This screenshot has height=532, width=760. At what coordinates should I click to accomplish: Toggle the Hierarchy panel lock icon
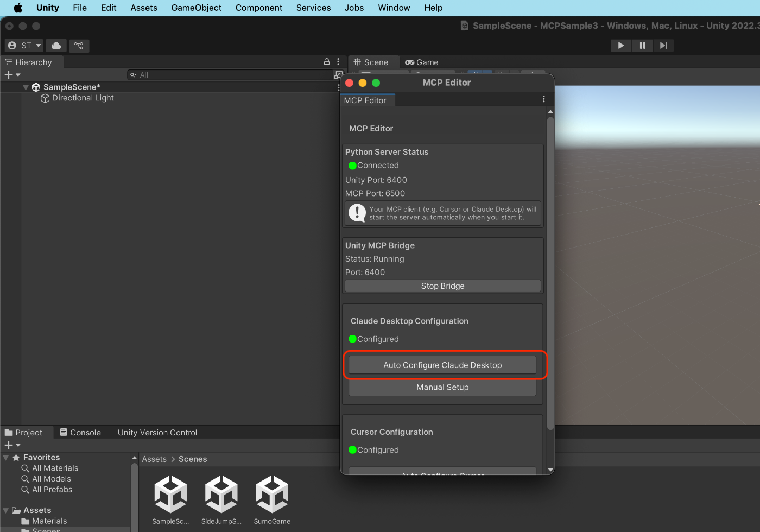[327, 62]
